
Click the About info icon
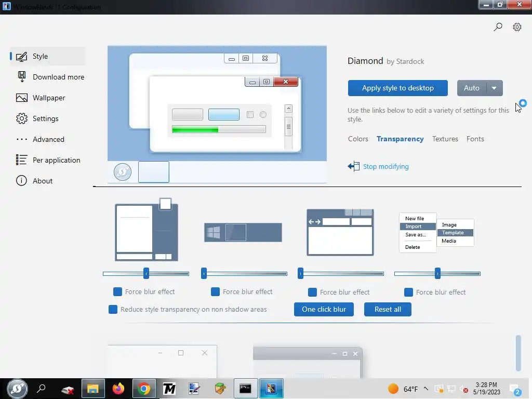21,180
